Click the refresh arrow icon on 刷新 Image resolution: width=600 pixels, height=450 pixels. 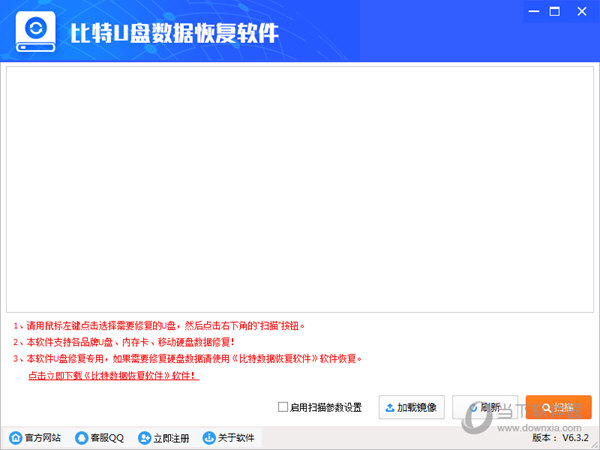[473, 408]
